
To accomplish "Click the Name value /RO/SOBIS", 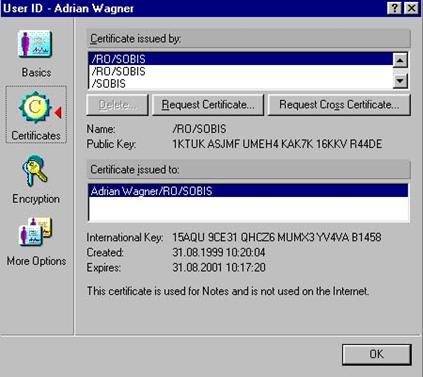I will click(199, 129).
